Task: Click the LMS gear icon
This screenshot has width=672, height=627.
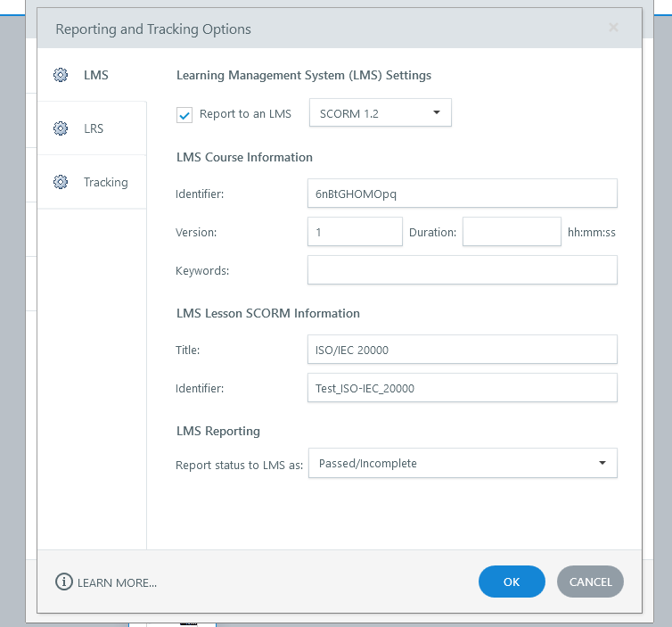Action: (61, 75)
